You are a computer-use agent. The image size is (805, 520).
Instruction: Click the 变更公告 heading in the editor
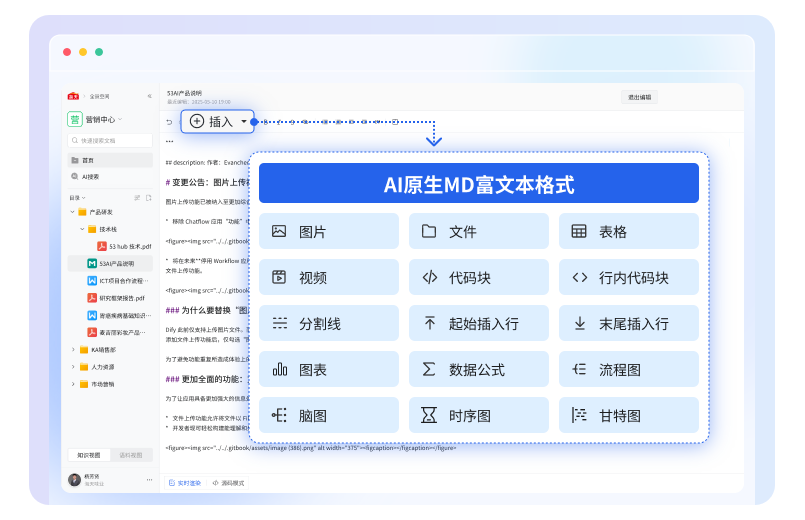207,182
